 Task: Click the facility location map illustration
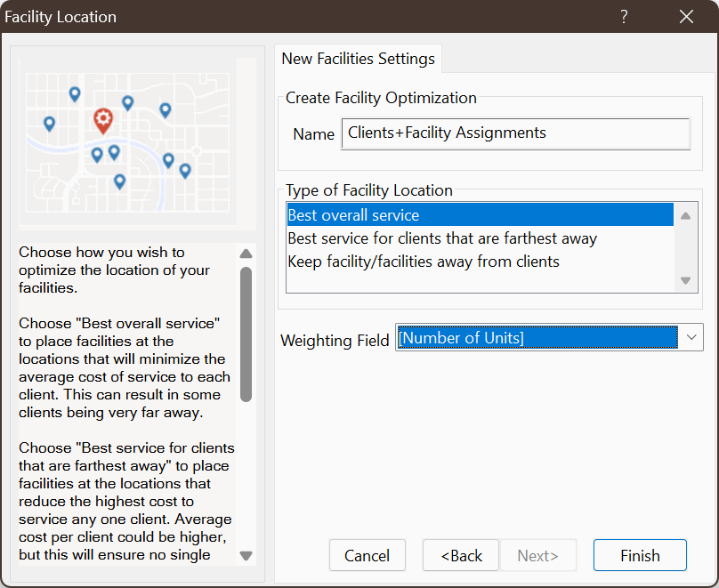(128, 142)
